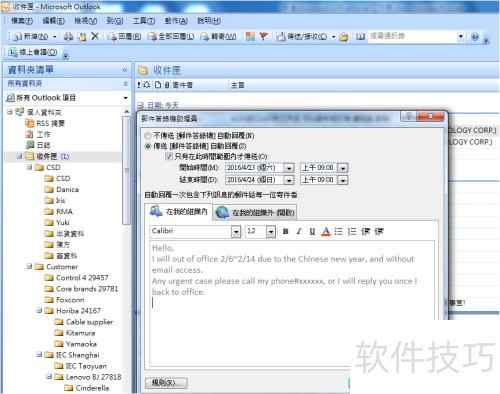500x394 pixels.
Task: Open the end time dropdown
Action: tap(343, 180)
